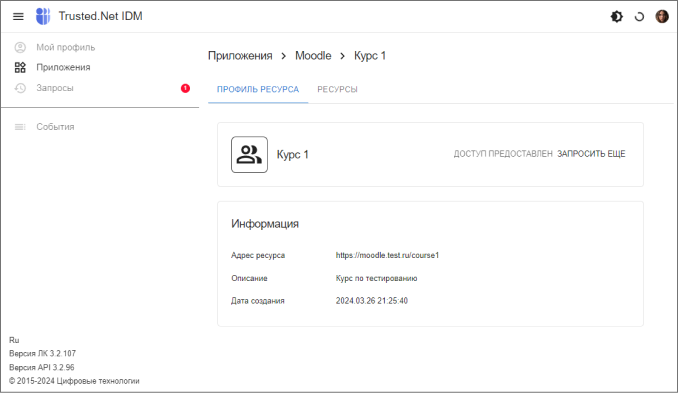678x393 pixels.
Task: Click the Информация heading
Action: [265, 224]
